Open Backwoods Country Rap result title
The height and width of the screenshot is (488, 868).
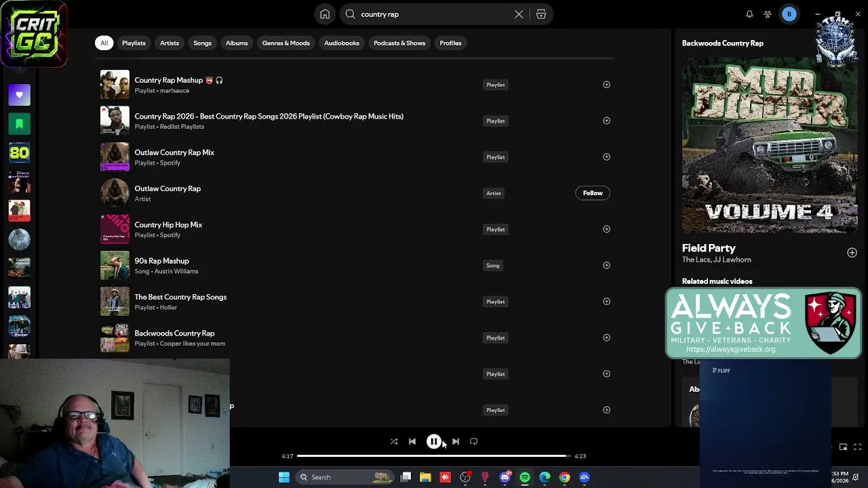174,333
